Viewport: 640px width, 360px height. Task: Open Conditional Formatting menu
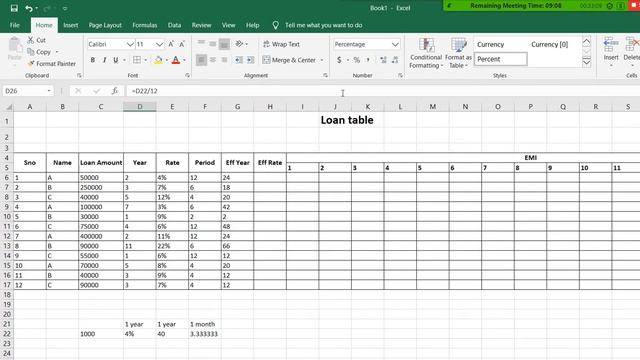tap(426, 53)
